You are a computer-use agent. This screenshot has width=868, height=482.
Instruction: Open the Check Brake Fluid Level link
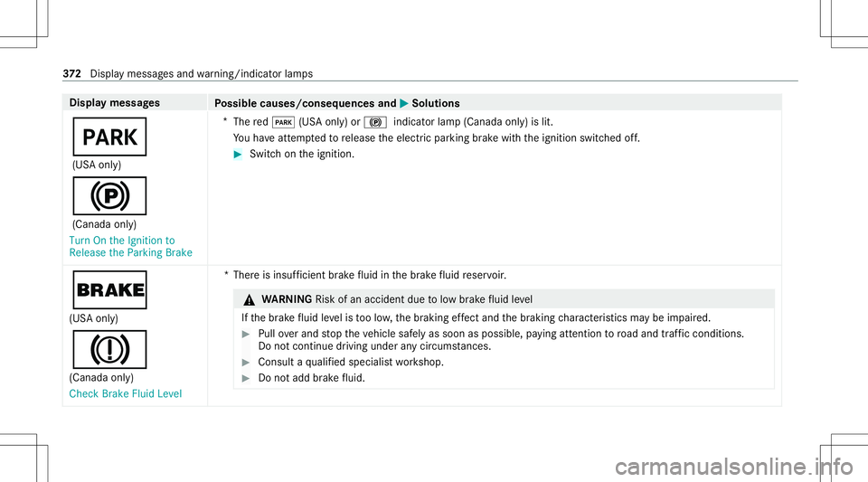click(x=126, y=394)
